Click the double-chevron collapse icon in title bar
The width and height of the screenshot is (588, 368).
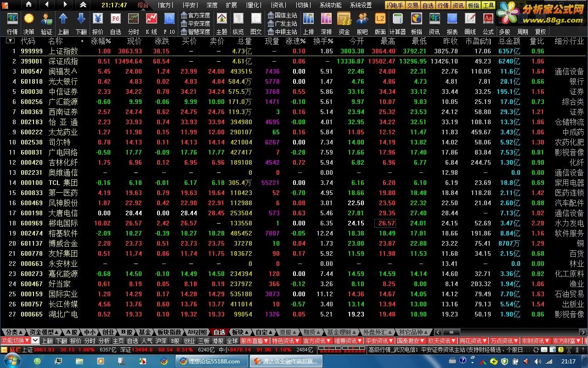[x=83, y=5]
